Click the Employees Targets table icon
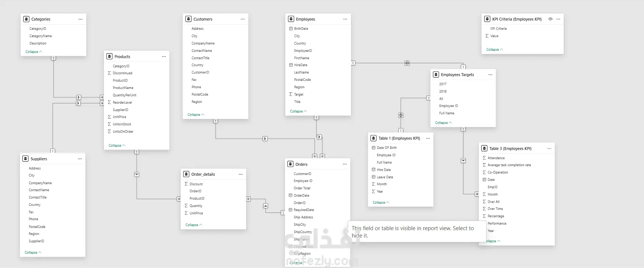644x268 pixels. pyautogui.click(x=436, y=75)
